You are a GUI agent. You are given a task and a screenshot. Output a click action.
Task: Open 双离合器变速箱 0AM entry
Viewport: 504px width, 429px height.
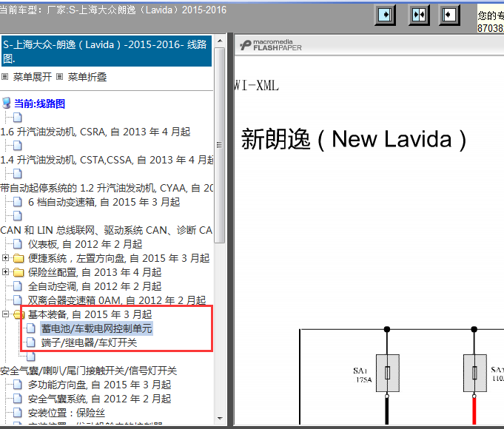click(x=117, y=300)
